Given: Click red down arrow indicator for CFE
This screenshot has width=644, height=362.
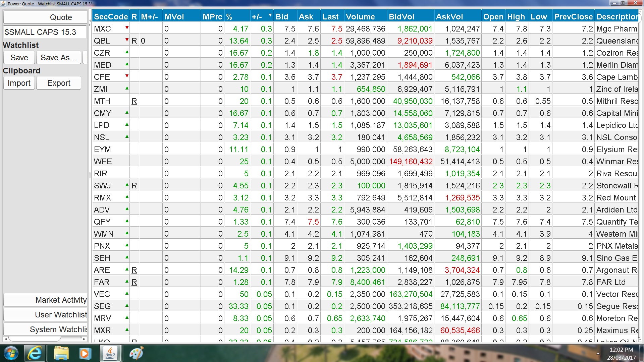Looking at the screenshot, I should point(127,76).
